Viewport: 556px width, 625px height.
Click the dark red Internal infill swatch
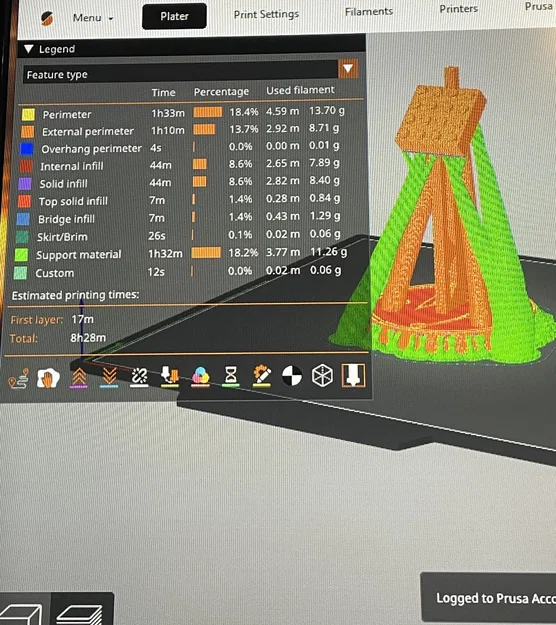point(26,166)
